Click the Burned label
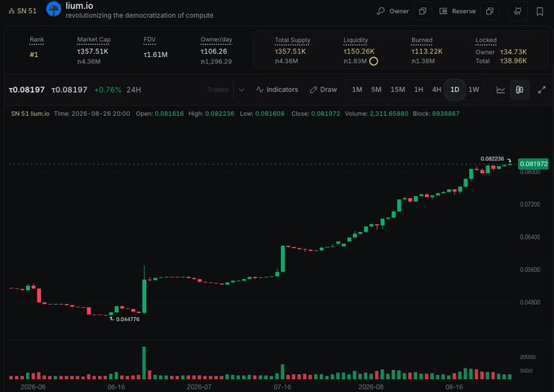Viewport: 554px width, 392px height. pyautogui.click(x=422, y=40)
